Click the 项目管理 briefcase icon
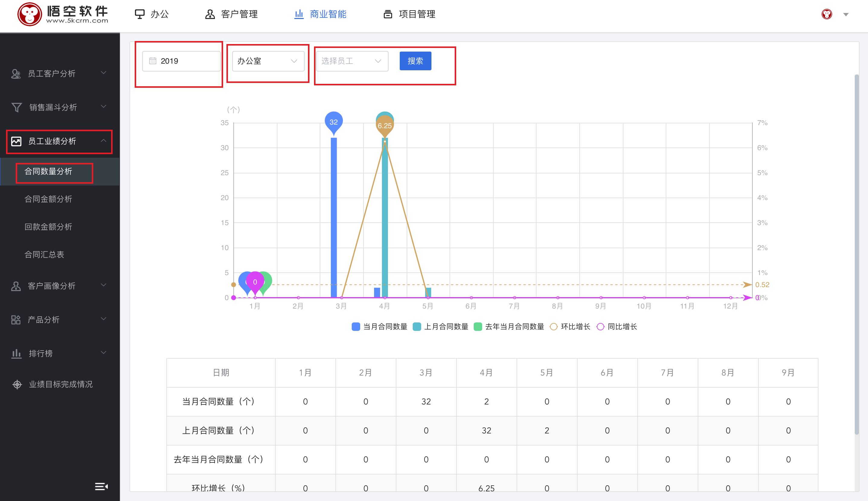Screen dimensions: 868x501 tap(388, 14)
